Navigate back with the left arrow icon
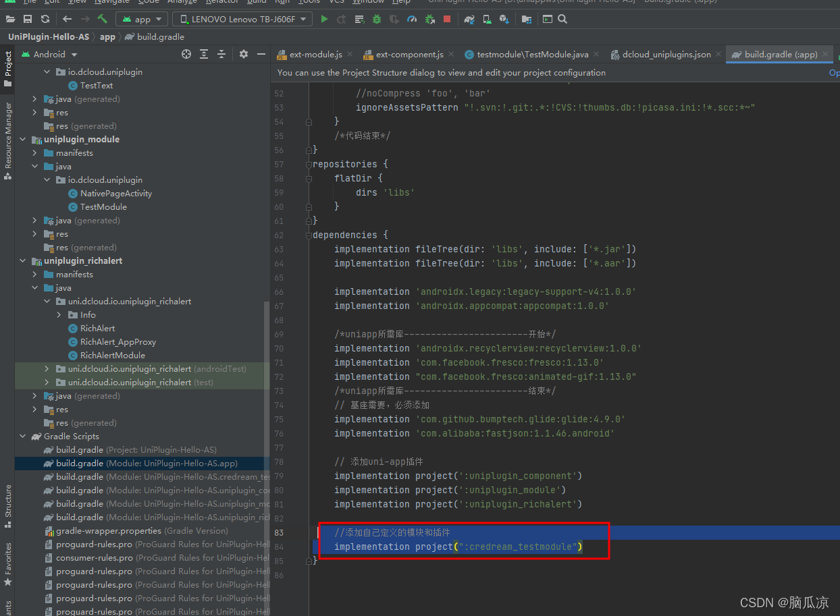Viewport: 840px width, 616px height. click(x=67, y=19)
